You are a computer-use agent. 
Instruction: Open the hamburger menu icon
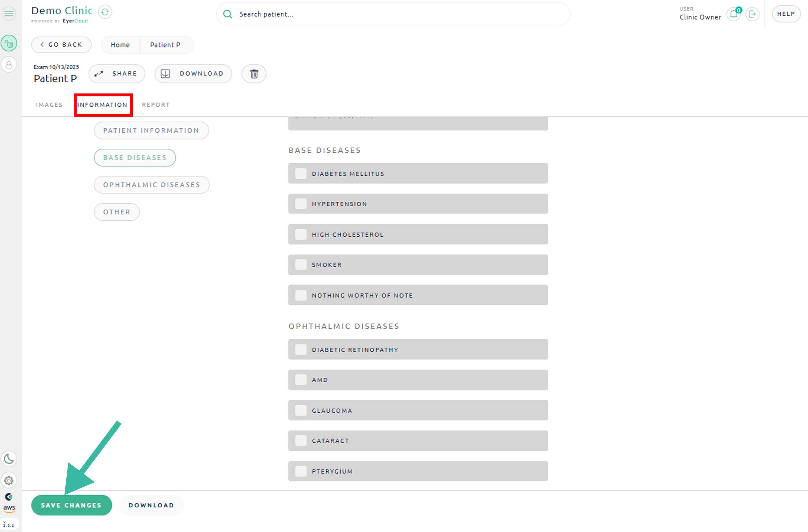coord(9,14)
